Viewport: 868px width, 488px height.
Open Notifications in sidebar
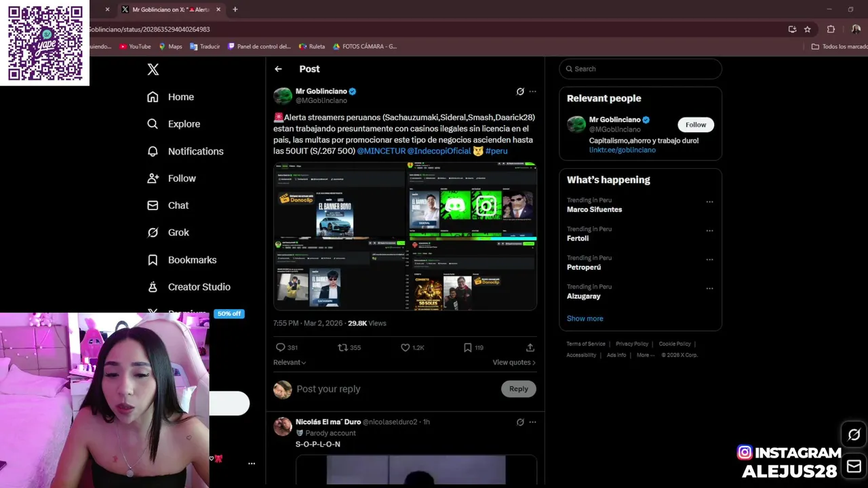click(x=185, y=151)
